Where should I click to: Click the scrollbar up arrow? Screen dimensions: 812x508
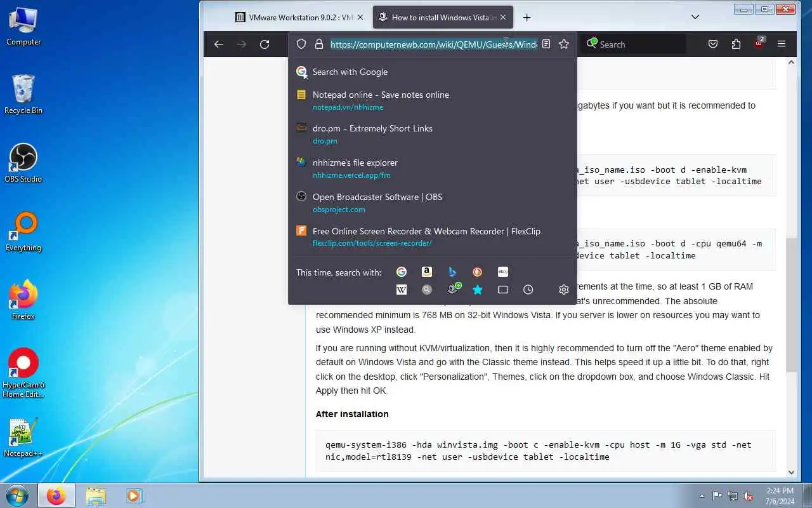click(x=791, y=62)
